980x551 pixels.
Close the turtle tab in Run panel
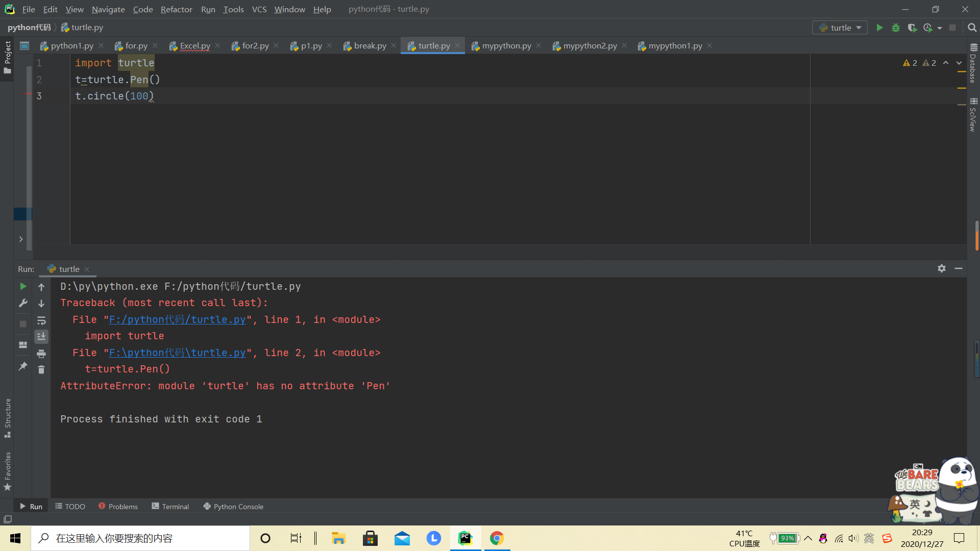pyautogui.click(x=87, y=269)
